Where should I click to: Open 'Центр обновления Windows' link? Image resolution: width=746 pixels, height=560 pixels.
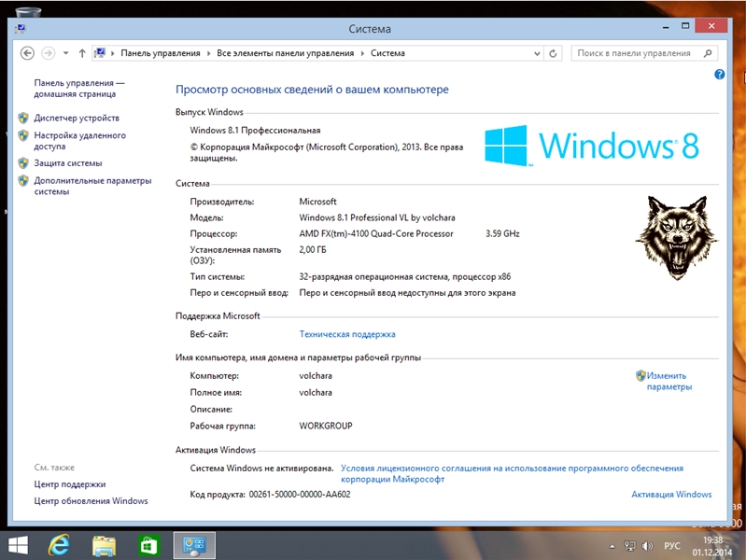[x=91, y=501]
